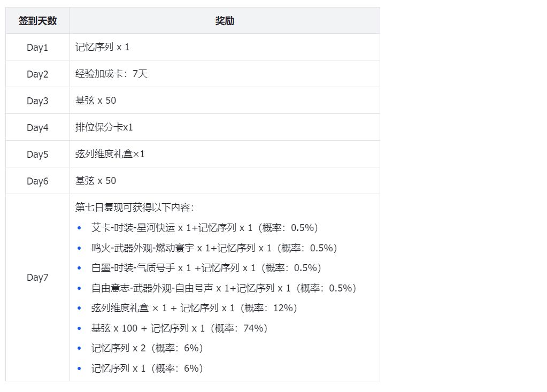Click the 经验加成卡：7天 reward text
Viewport: 547px width, 392px height.
click(111, 74)
